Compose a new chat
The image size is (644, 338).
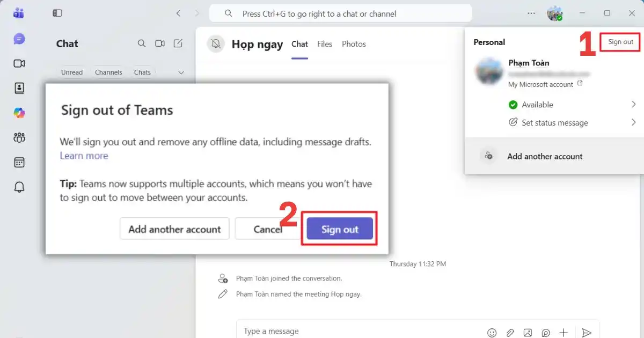click(x=178, y=43)
